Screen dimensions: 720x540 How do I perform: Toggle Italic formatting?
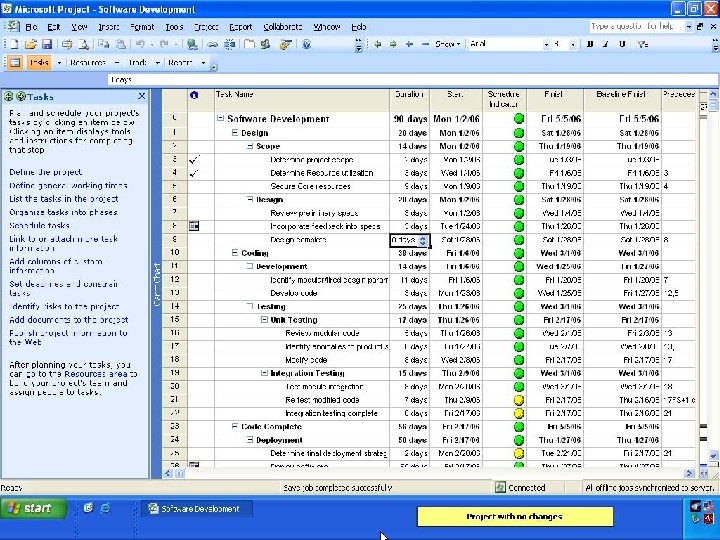(x=606, y=45)
